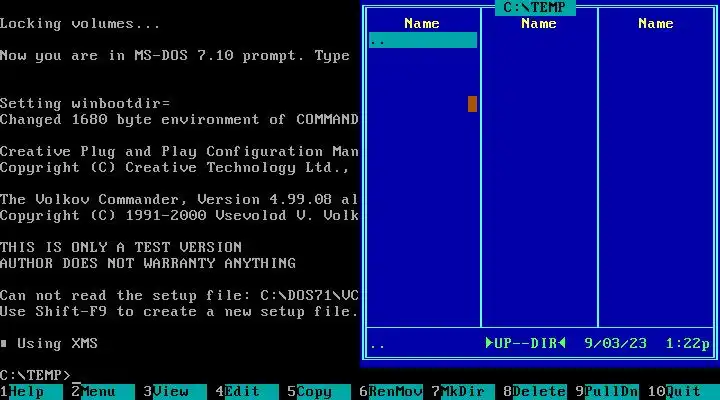
Task: Open the 9 PullDn menu key
Action: (x=607, y=391)
